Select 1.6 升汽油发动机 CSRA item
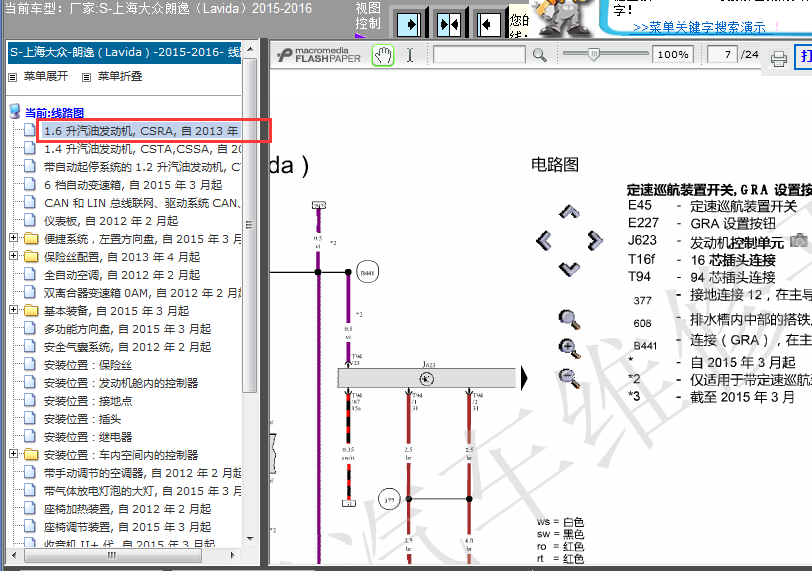Screen dimensions: 812x571 tap(141, 131)
